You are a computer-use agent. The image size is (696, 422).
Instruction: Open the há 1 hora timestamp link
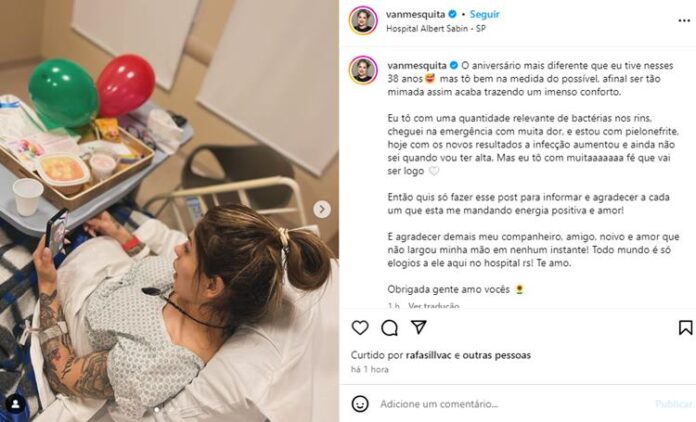[x=369, y=369]
